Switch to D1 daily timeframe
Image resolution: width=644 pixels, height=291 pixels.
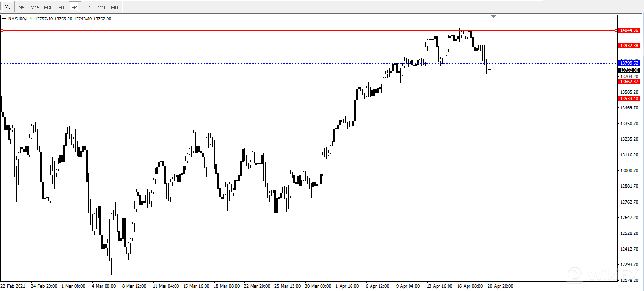[x=88, y=7]
